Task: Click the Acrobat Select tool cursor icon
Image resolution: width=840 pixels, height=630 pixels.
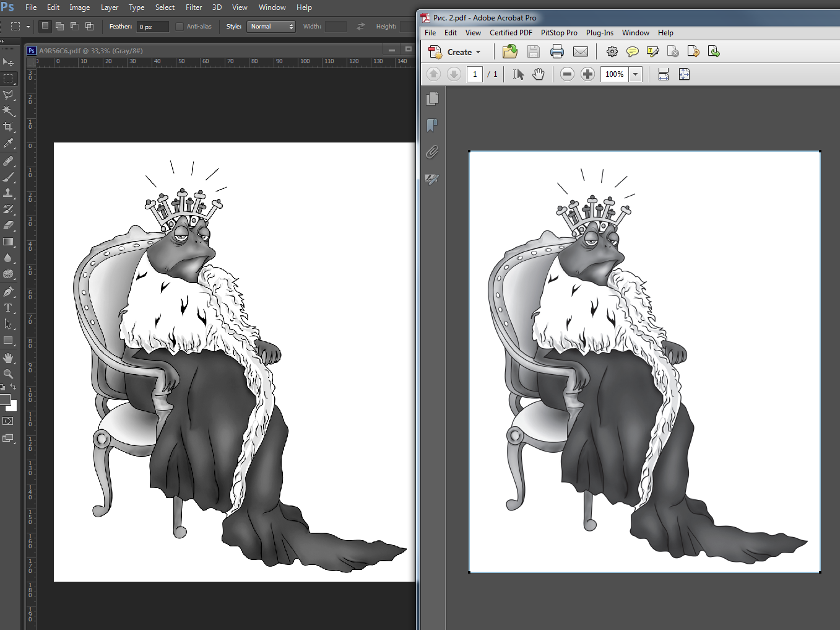Action: [x=519, y=74]
